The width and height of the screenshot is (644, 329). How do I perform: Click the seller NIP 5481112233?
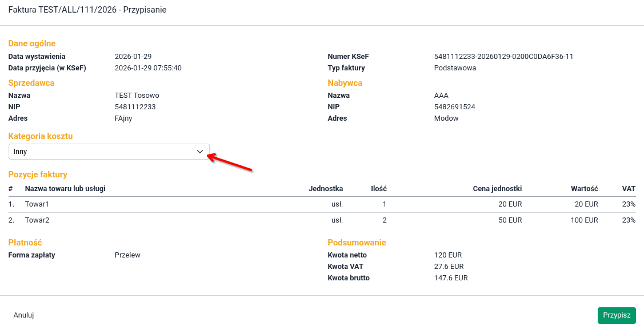coord(135,107)
